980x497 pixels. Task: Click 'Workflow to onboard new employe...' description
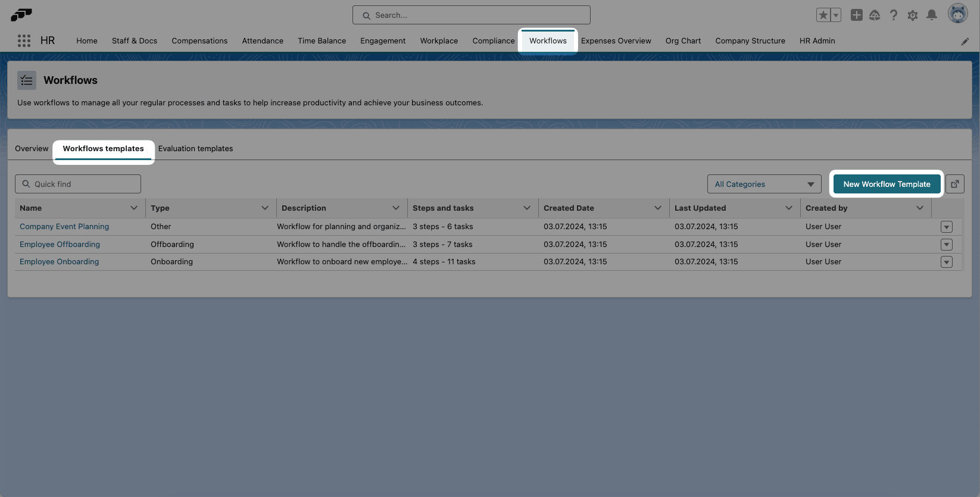[342, 262]
